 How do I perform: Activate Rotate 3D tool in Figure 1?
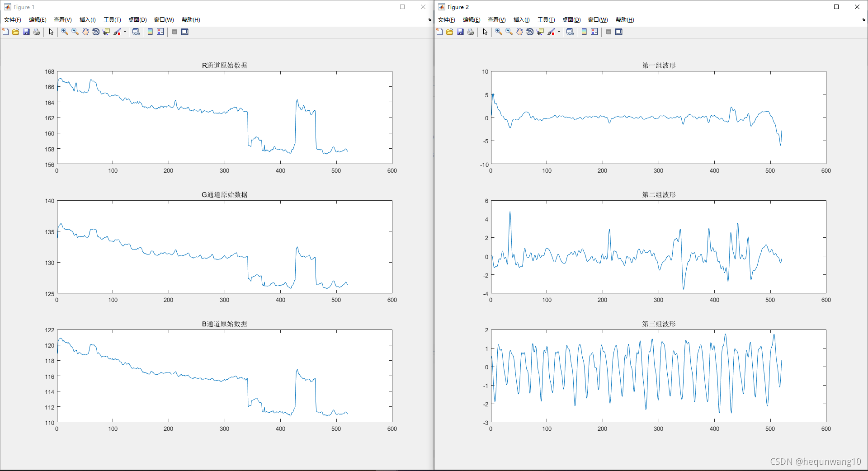(96, 32)
